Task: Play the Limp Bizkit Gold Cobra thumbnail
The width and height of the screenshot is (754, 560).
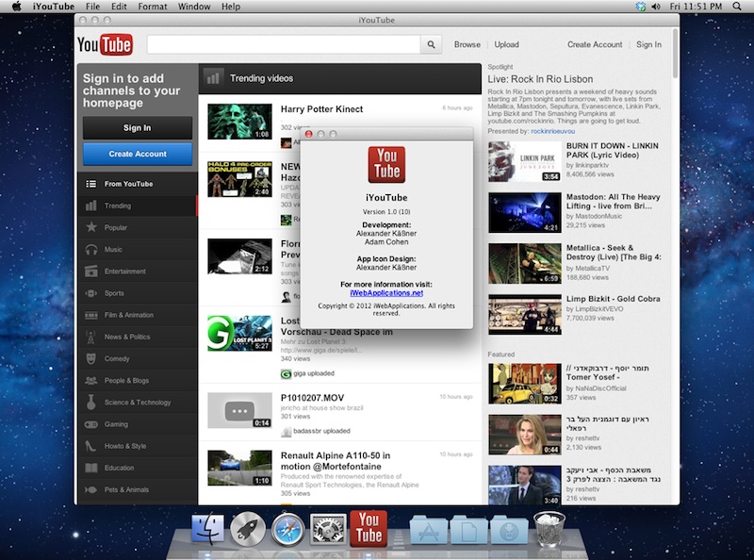Action: coord(524,315)
